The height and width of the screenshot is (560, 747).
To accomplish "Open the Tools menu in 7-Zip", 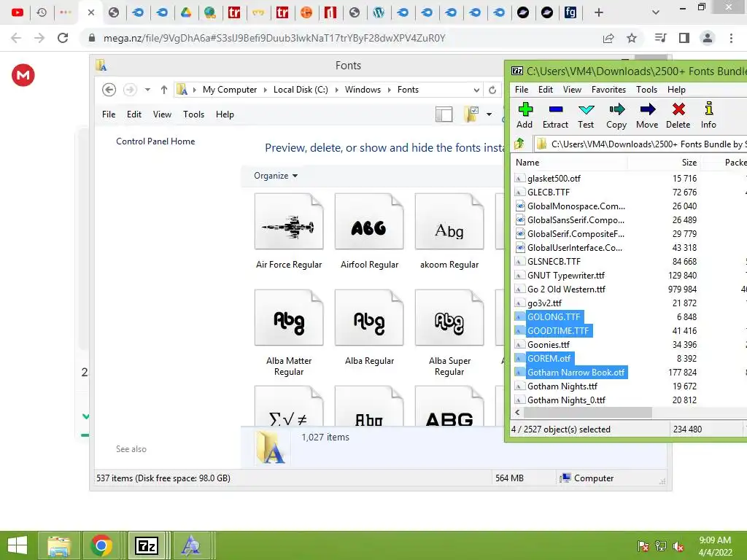I will point(646,90).
